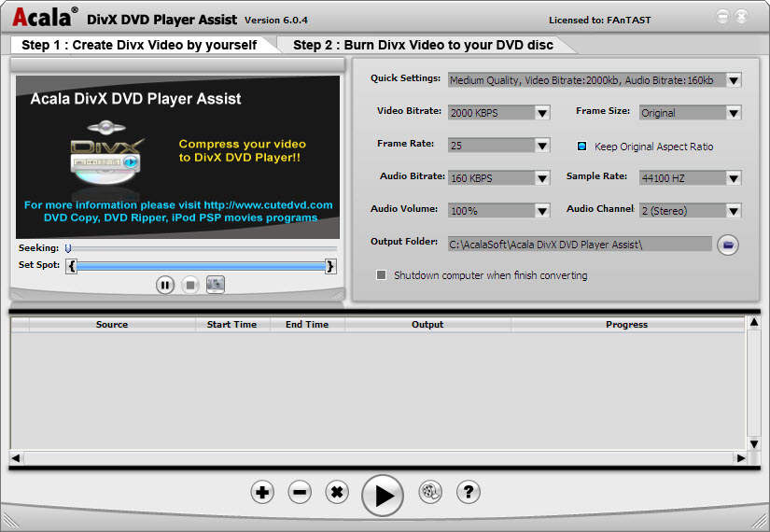Screen dimensions: 770x532
Task: Open the Audio Bitrate dropdown
Action: click(x=542, y=178)
